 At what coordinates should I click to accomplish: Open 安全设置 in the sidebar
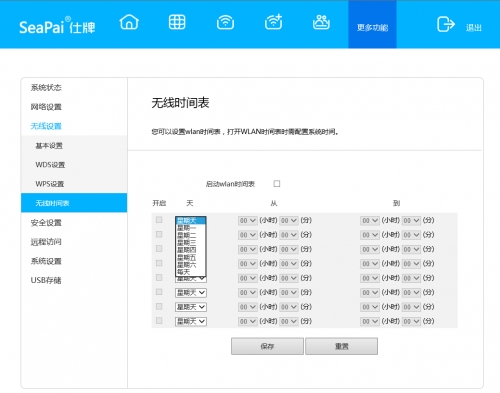click(x=46, y=222)
